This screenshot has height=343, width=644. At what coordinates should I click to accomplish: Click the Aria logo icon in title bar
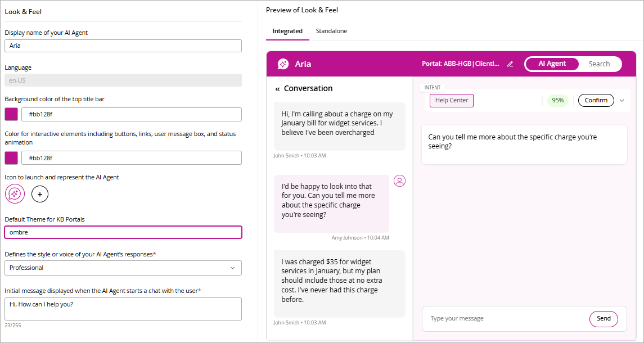click(283, 64)
